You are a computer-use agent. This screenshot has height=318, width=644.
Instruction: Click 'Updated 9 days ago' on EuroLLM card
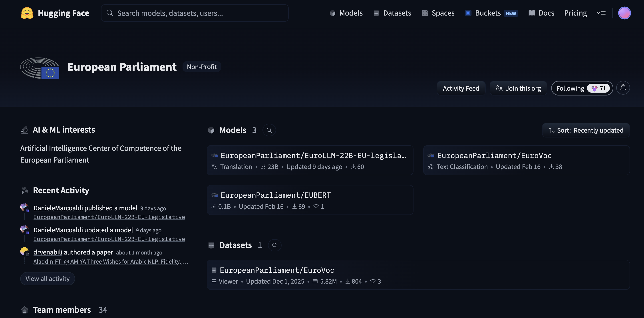314,167
